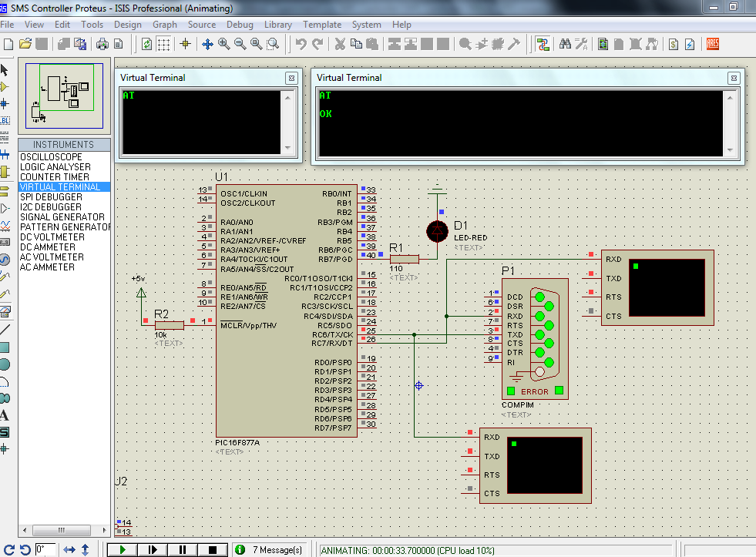Open the Library menu
The width and height of the screenshot is (756, 557).
277,25
